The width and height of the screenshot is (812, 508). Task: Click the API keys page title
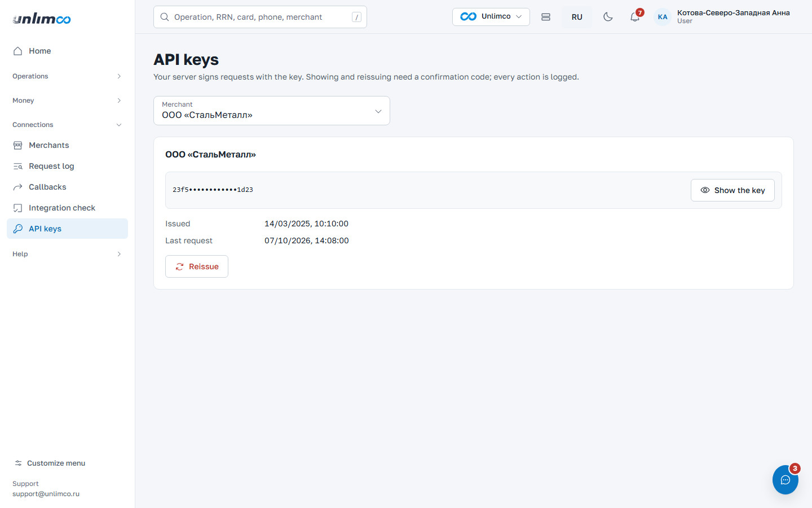point(186,59)
